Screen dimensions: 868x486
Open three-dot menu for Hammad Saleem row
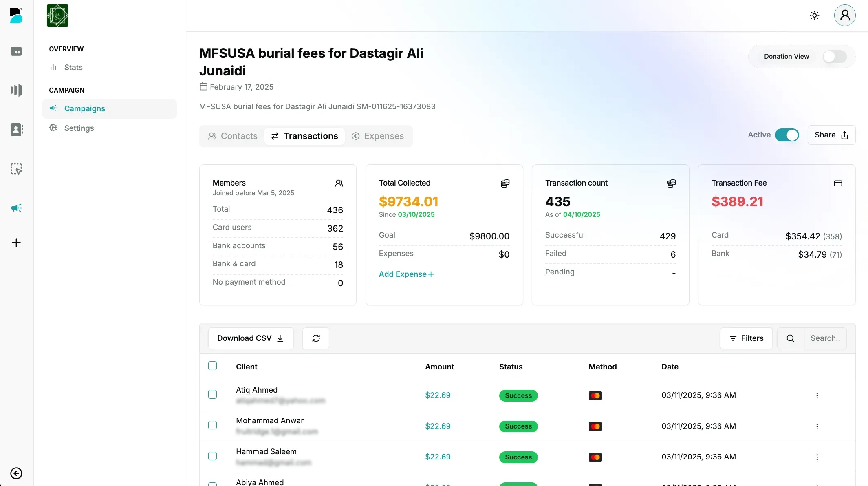(x=817, y=457)
